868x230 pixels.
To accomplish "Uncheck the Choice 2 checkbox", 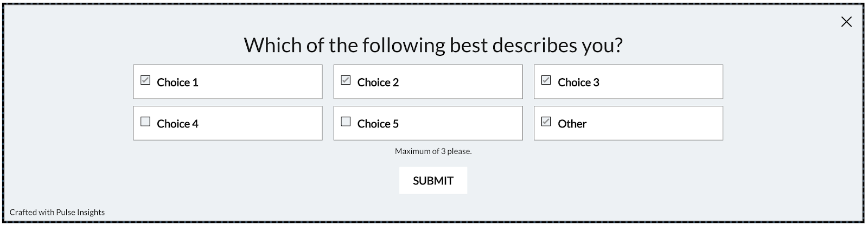I will tap(346, 80).
